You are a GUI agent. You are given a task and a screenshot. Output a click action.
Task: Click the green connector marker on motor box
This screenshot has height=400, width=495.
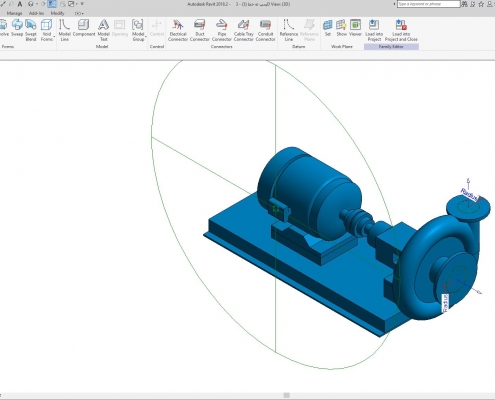[x=276, y=209]
